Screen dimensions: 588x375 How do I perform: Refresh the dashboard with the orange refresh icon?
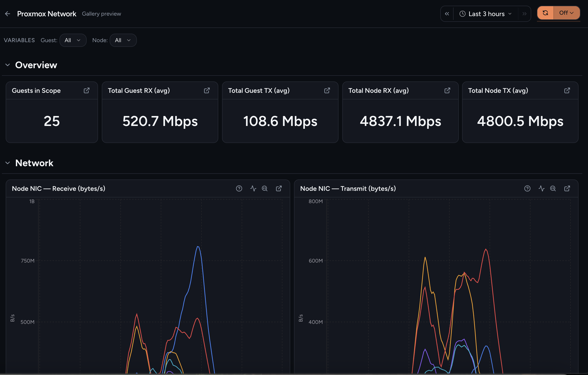[x=545, y=13]
